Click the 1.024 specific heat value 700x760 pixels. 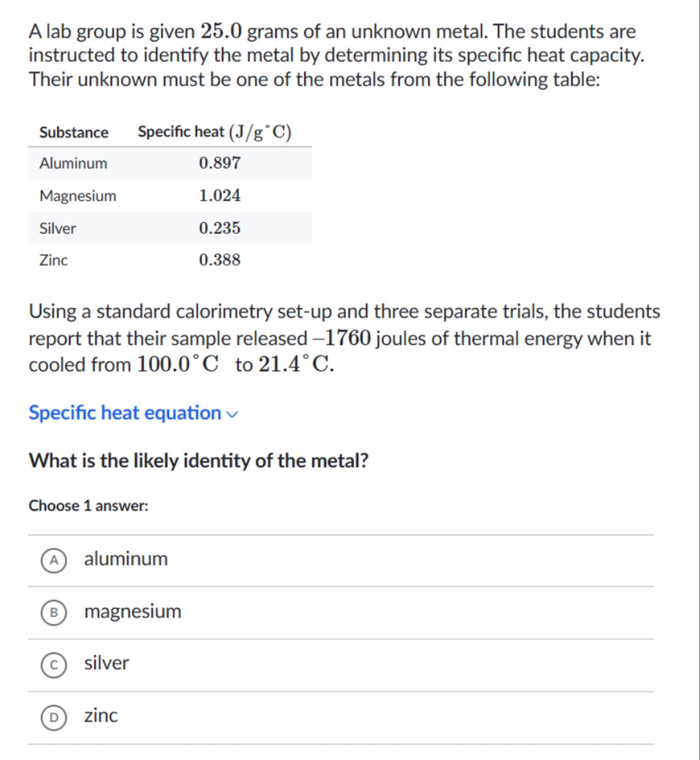tap(219, 196)
